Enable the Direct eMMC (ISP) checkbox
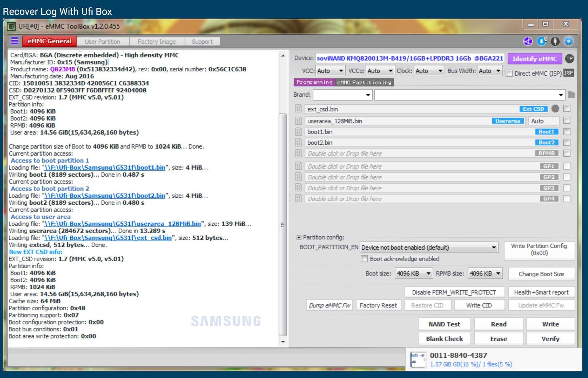This screenshot has height=378, width=588. 509,73
